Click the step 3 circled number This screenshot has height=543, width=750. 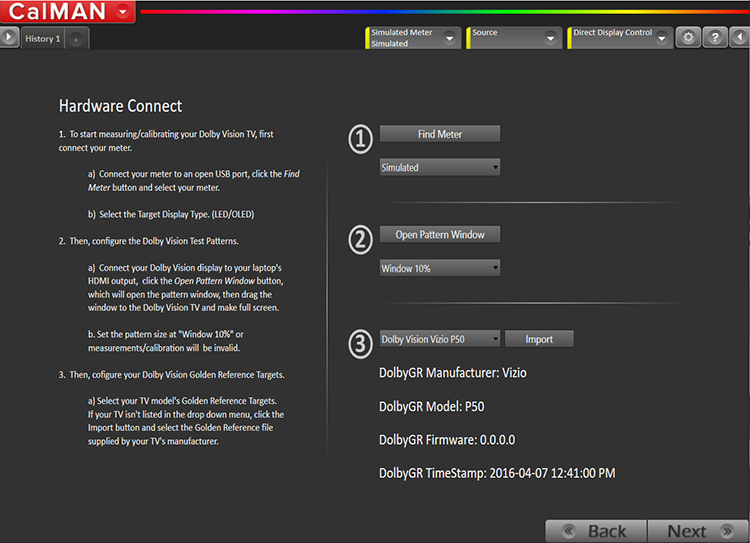tap(360, 343)
